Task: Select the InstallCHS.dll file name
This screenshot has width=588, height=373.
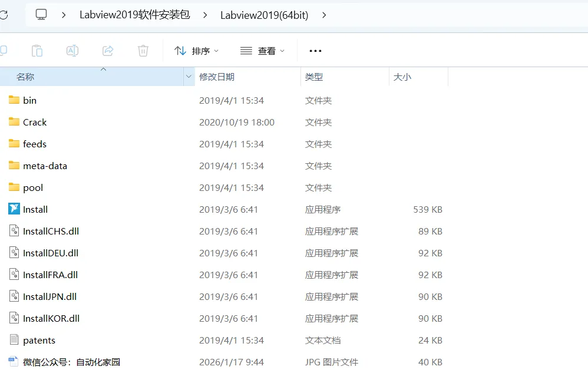Action: coord(51,232)
